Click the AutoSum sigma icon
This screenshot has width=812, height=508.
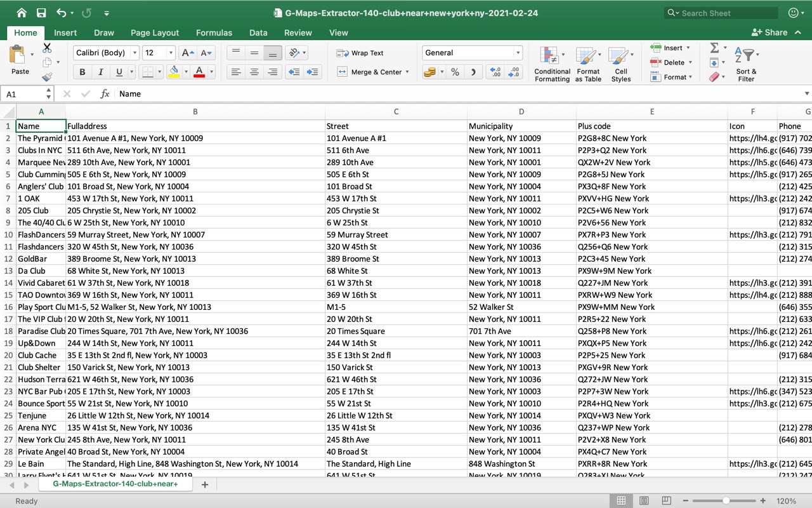click(714, 48)
